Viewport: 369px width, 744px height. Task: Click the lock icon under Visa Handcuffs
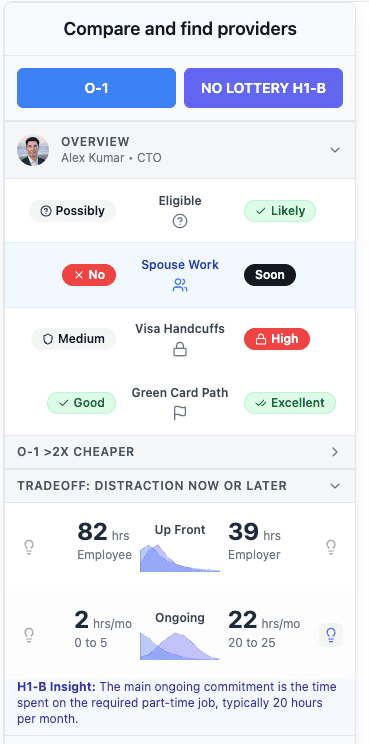[180, 350]
